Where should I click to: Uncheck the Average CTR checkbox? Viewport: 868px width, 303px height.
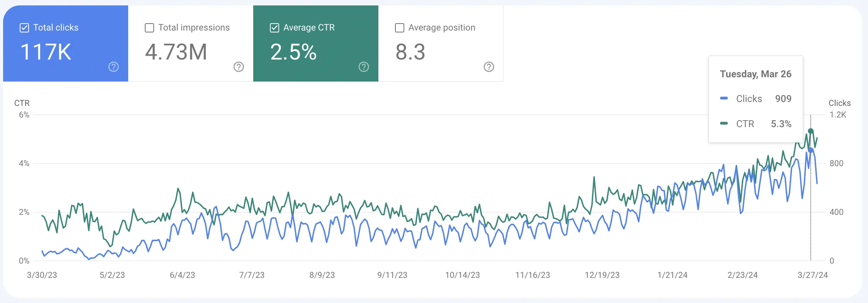(x=275, y=28)
